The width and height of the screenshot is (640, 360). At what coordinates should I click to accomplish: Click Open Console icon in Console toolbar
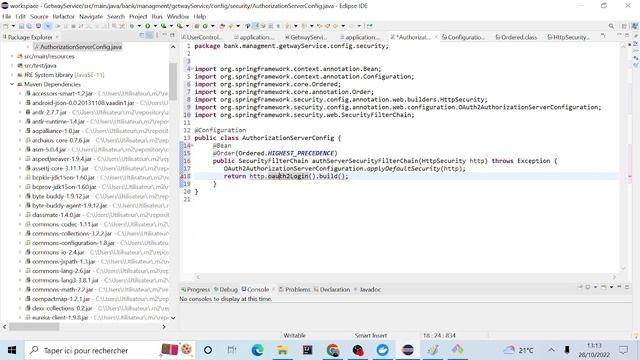coord(605,287)
